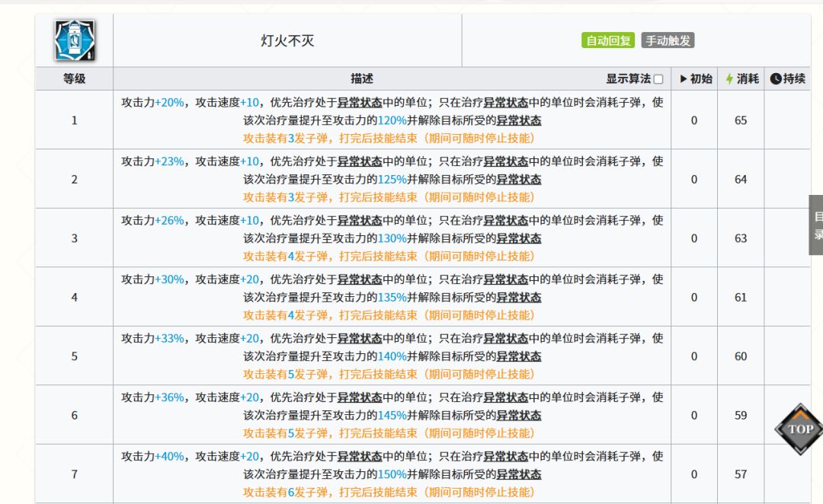Click the +40% attack value in level 7

(169, 457)
